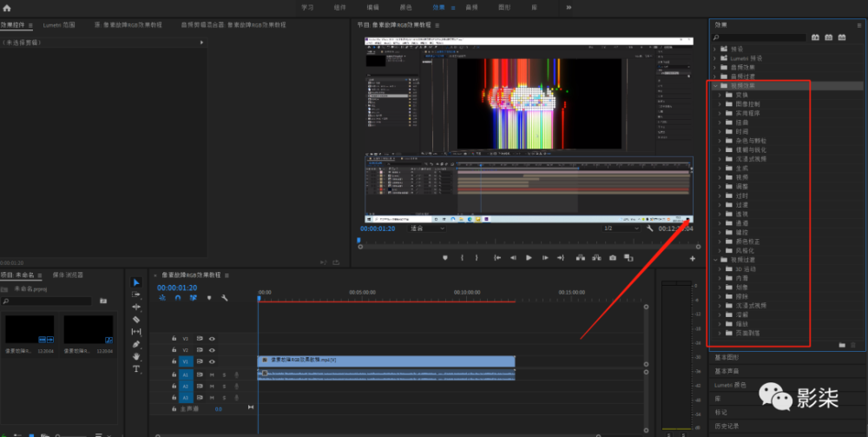This screenshot has width=868, height=437.
Task: Click the Export Frame camera icon
Action: 613,257
